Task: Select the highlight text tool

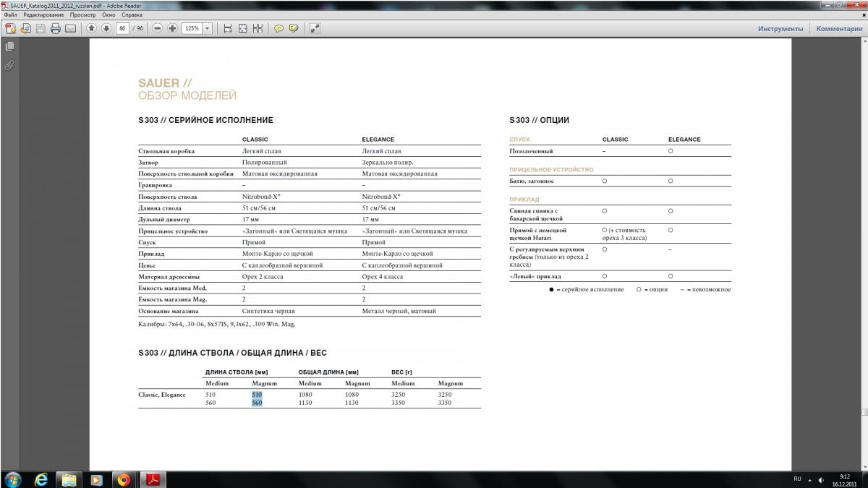Action: (x=294, y=29)
